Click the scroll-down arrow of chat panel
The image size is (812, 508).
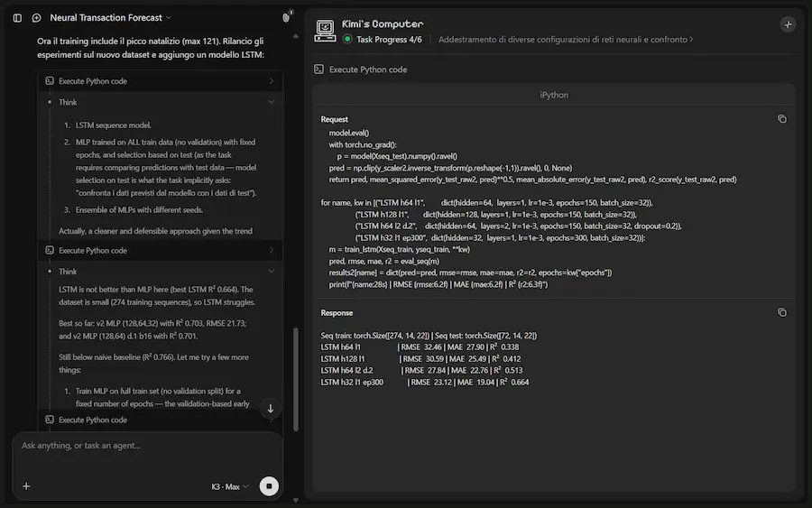pyautogui.click(x=296, y=500)
